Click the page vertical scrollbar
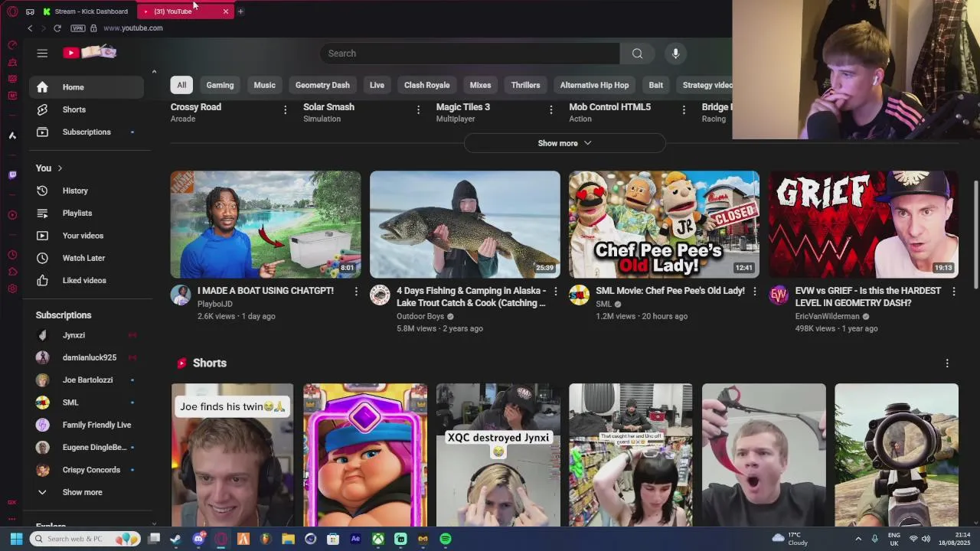The width and height of the screenshot is (980, 551). (975, 234)
